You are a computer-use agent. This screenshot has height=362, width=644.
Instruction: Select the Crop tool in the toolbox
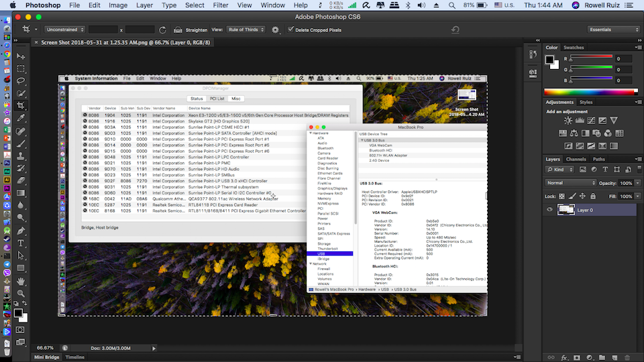[x=21, y=105]
